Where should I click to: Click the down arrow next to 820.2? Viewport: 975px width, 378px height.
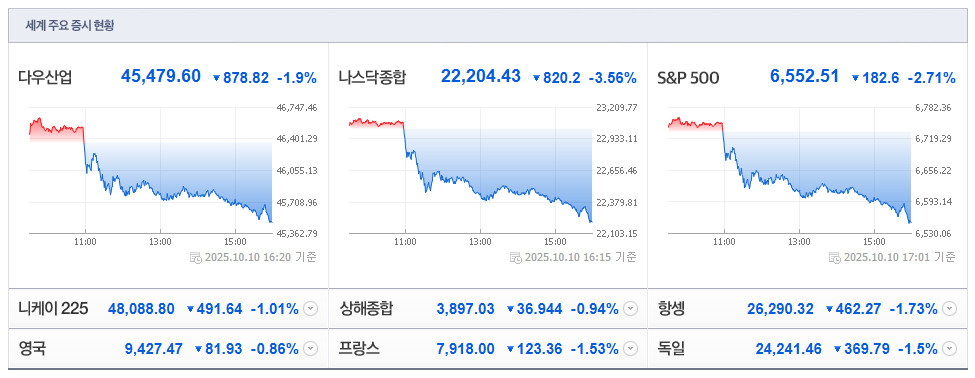tap(537, 78)
